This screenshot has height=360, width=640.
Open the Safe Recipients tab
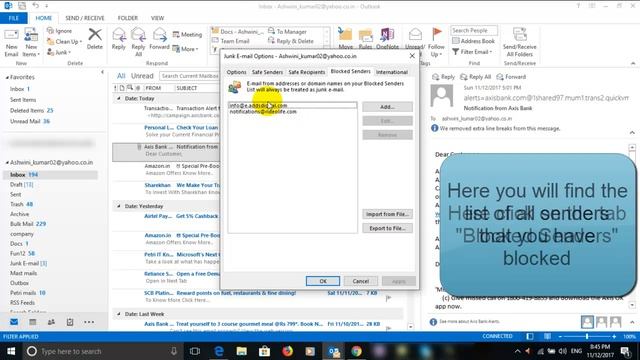[x=307, y=72]
